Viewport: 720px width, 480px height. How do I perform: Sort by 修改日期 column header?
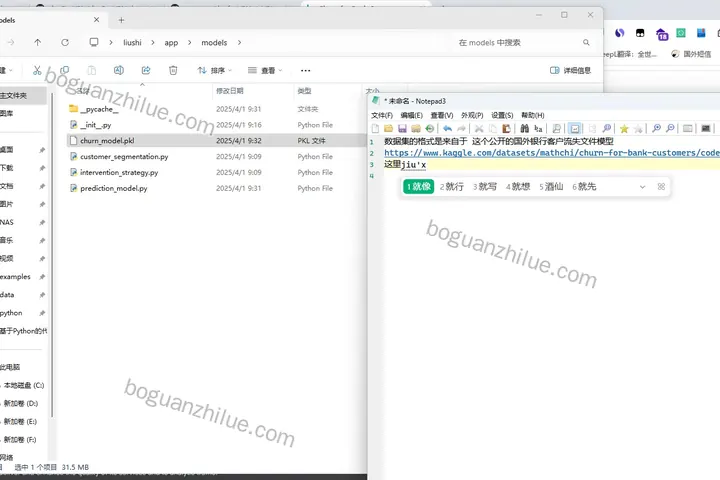[230, 91]
